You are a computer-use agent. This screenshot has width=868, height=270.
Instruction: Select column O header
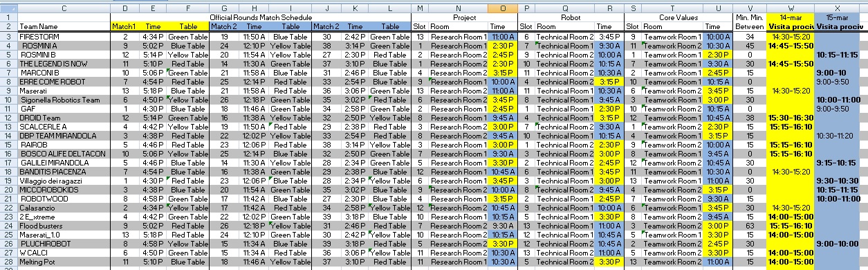pyautogui.click(x=503, y=8)
